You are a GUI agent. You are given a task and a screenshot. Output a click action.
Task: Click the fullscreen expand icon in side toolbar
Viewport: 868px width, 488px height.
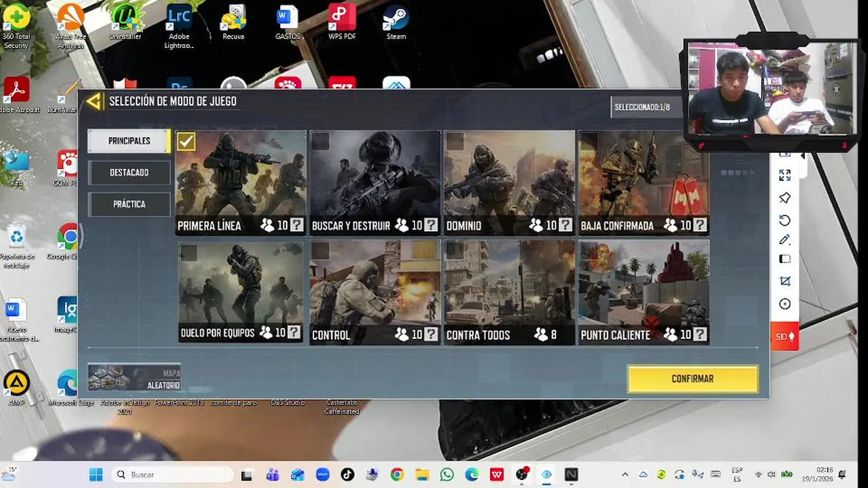(785, 176)
